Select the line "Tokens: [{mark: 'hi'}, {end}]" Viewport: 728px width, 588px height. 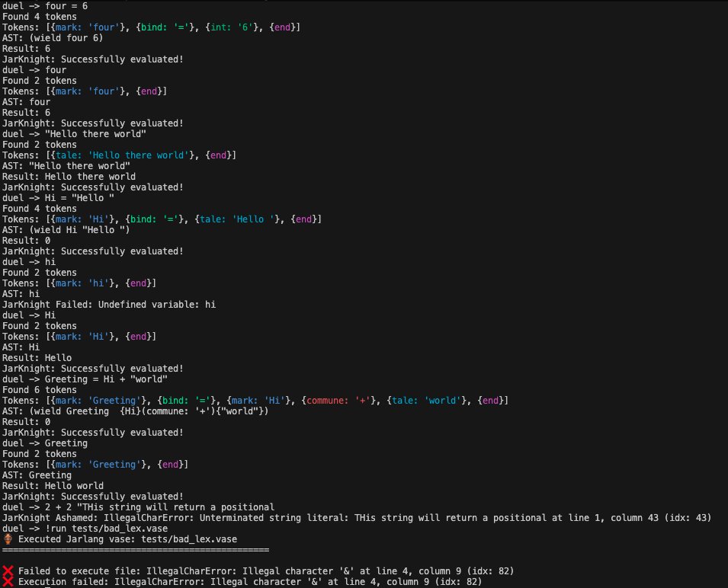[x=79, y=283]
